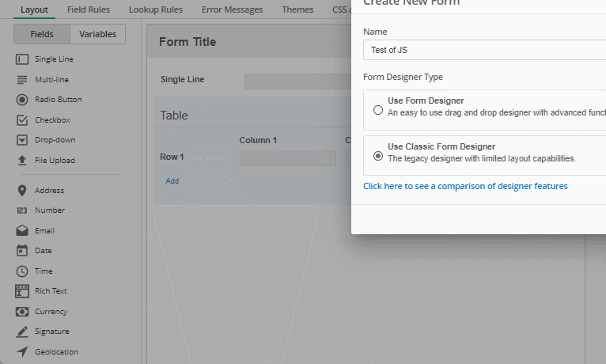This screenshot has width=606, height=364.
Task: Pick the Radio Button field icon
Action: (22, 100)
